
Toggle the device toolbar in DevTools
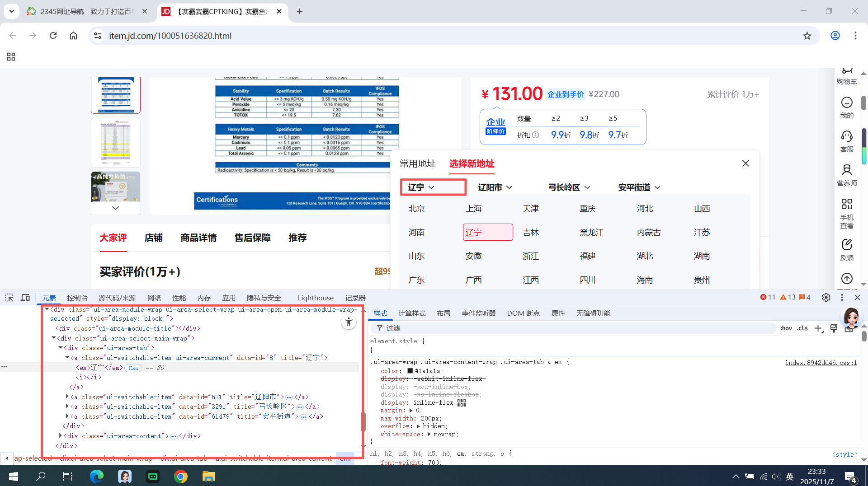25,298
